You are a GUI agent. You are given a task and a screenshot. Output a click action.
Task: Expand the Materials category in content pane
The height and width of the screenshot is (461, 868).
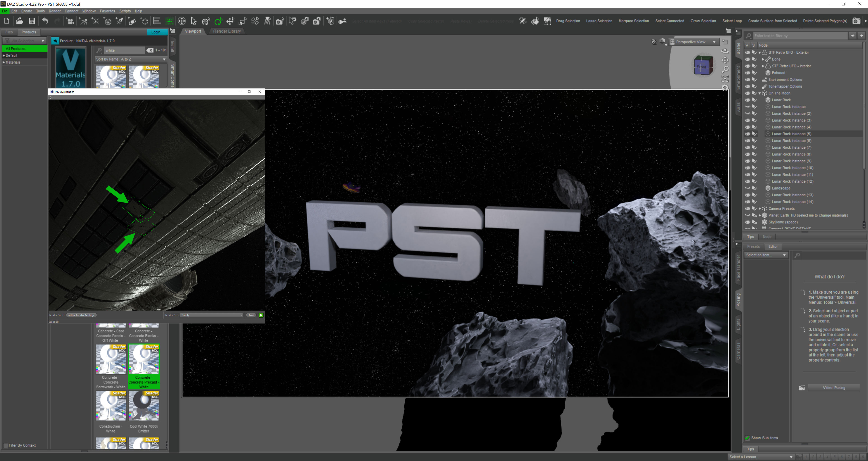(4, 62)
